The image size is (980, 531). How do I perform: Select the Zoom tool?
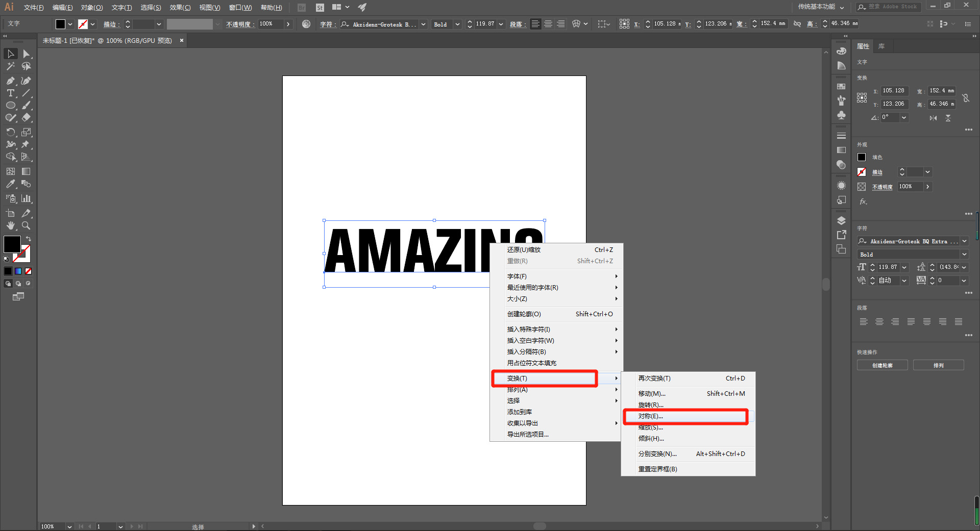[x=26, y=225]
